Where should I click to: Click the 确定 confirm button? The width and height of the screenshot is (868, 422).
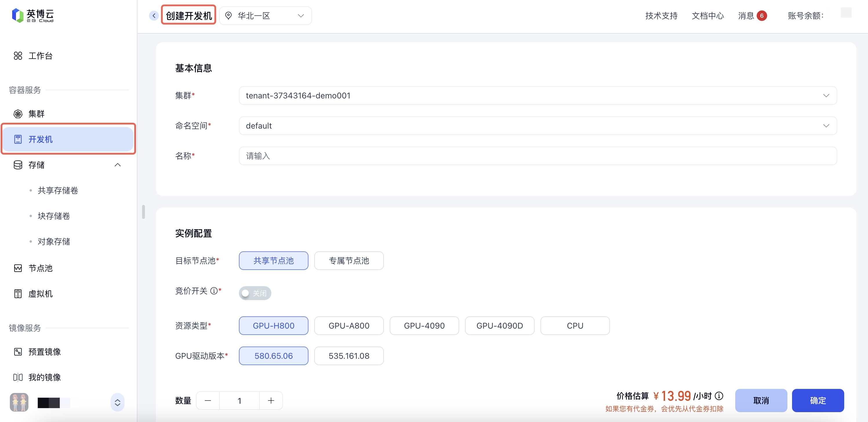pyautogui.click(x=818, y=401)
